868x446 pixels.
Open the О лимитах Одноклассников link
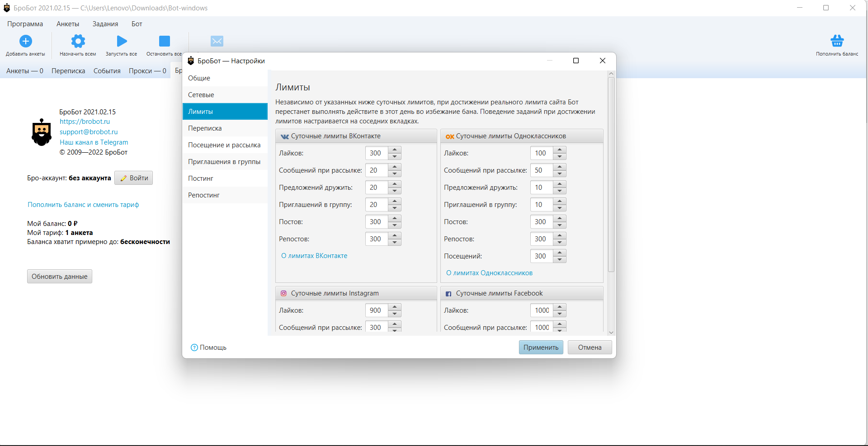(489, 273)
